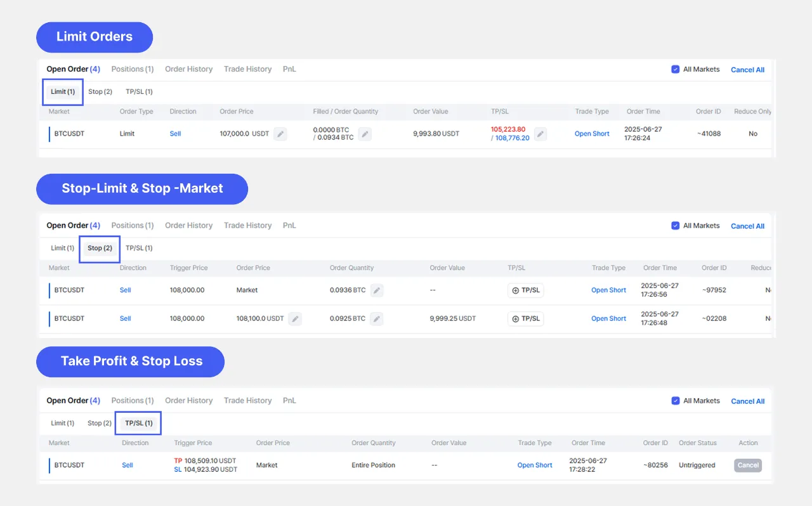
Task: Switch to the highlighted TP/SL (1) sub-tab
Action: point(138,423)
